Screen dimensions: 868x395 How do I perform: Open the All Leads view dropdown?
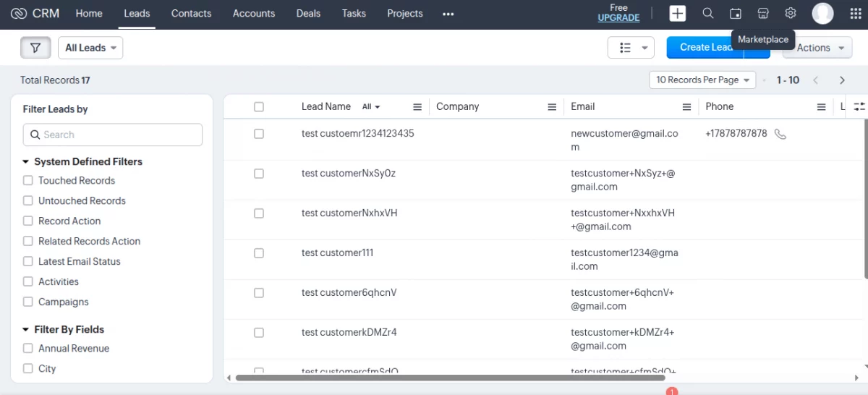pos(90,48)
